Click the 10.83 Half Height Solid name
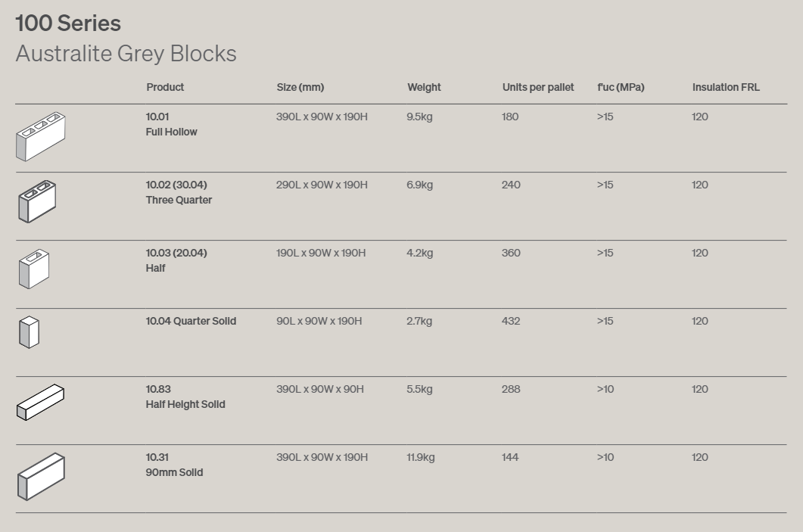 pyautogui.click(x=185, y=397)
